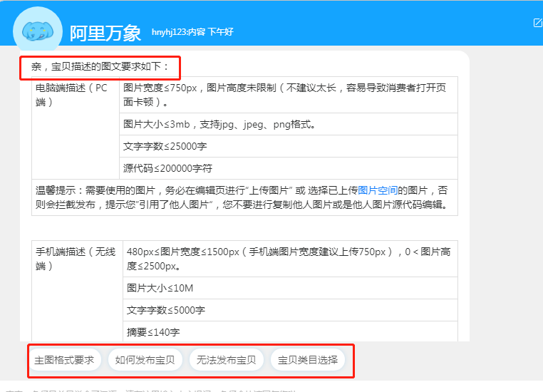
Task: Click the 阿里万象 title in the header
Action: (105, 33)
